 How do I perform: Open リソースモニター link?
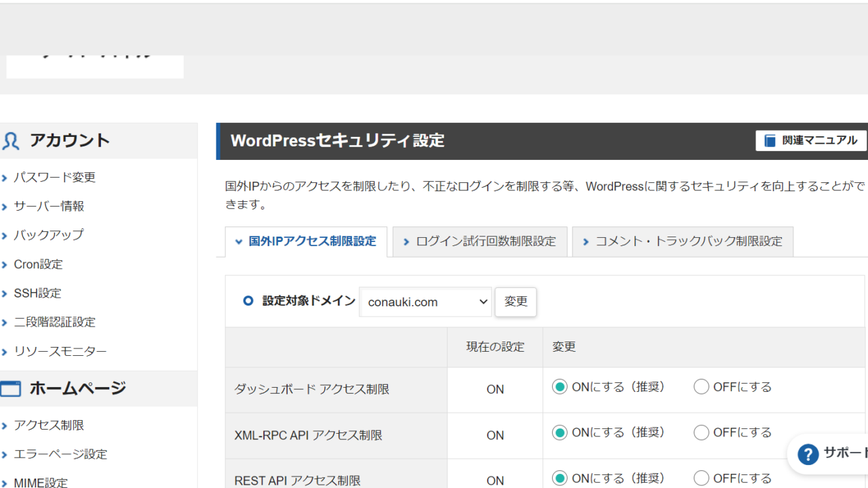click(60, 352)
